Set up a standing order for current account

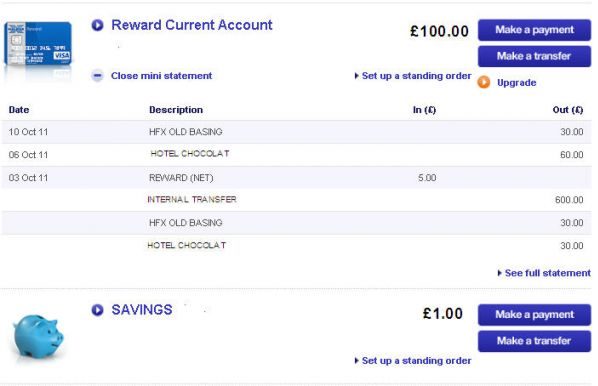[x=413, y=76]
